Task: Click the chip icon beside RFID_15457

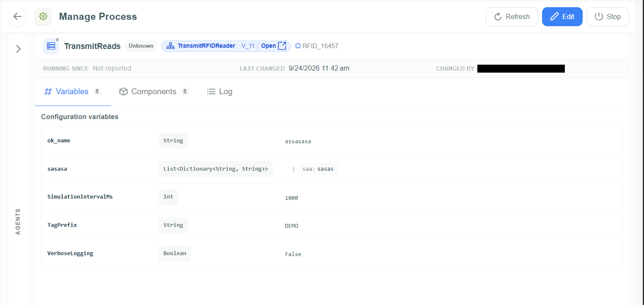Action: click(298, 46)
